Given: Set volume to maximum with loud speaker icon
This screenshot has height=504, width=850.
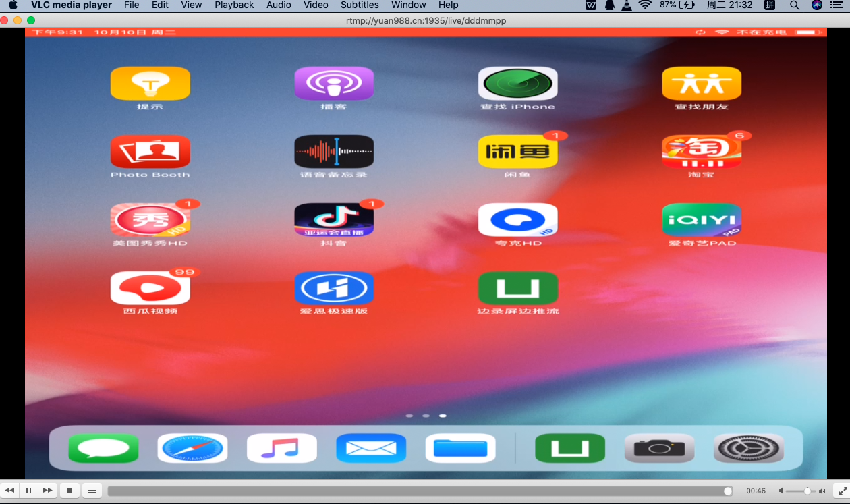Looking at the screenshot, I should coord(822,491).
